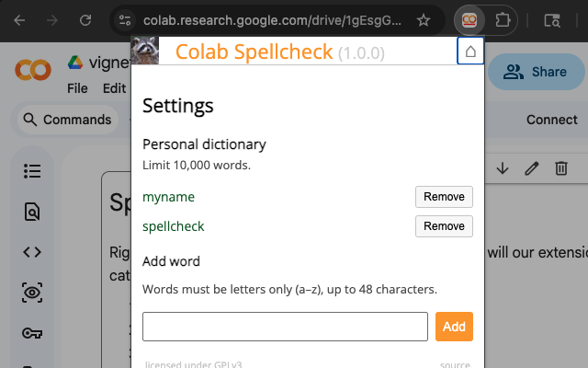Reload the Colab page
Viewport: 588px width, 368px height.
tap(85, 20)
